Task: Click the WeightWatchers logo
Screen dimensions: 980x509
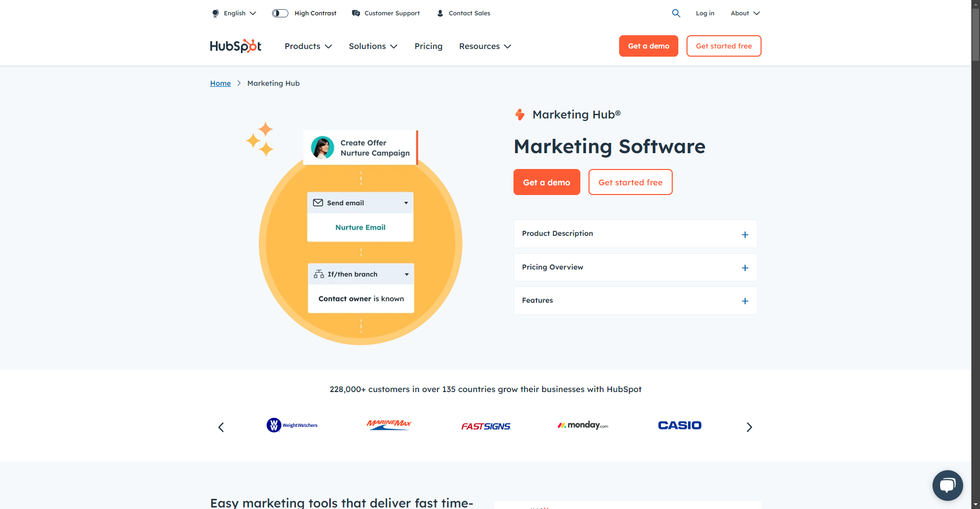Action: (x=292, y=425)
